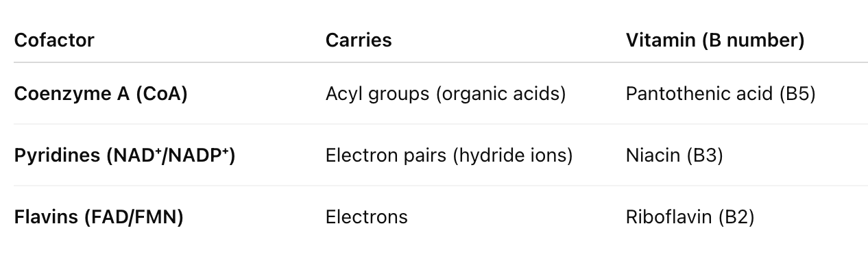Select the Niacin (B3) cell

pyautogui.click(x=675, y=155)
